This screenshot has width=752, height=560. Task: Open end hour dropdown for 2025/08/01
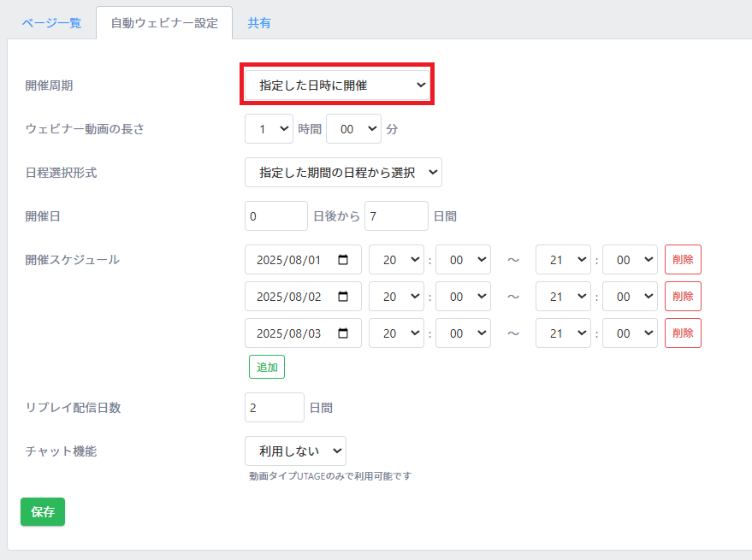(563, 259)
